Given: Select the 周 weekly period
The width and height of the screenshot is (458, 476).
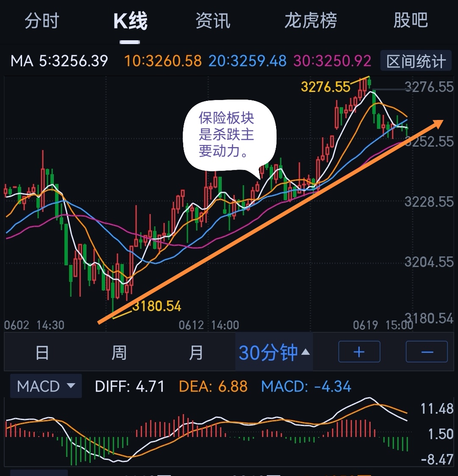Looking at the screenshot, I should pyautogui.click(x=119, y=352).
